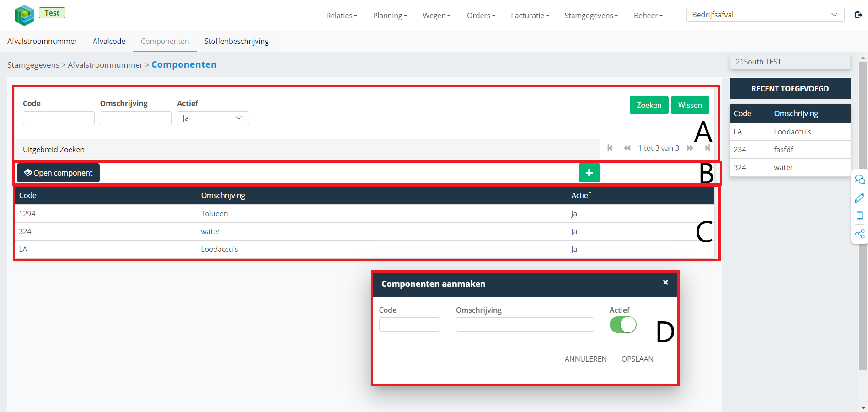This screenshot has height=412, width=868.
Task: Sort table by Code column header
Action: point(28,195)
